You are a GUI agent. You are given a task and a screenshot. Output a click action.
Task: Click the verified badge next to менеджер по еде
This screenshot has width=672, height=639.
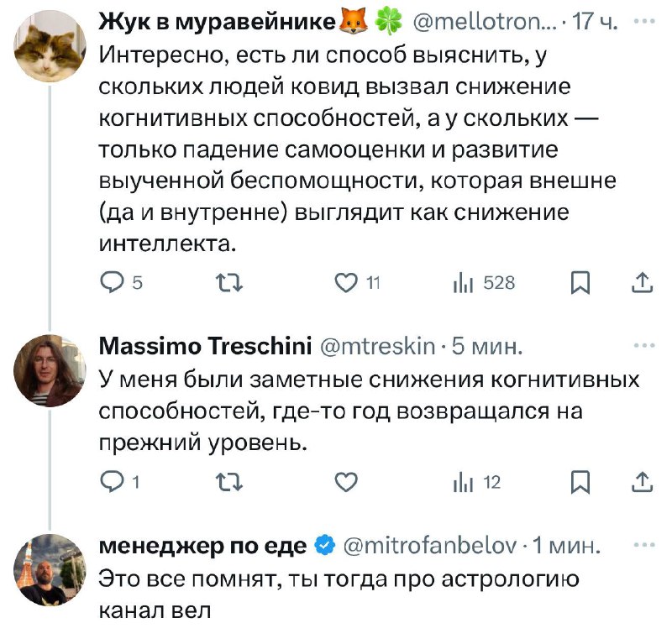coord(325,546)
